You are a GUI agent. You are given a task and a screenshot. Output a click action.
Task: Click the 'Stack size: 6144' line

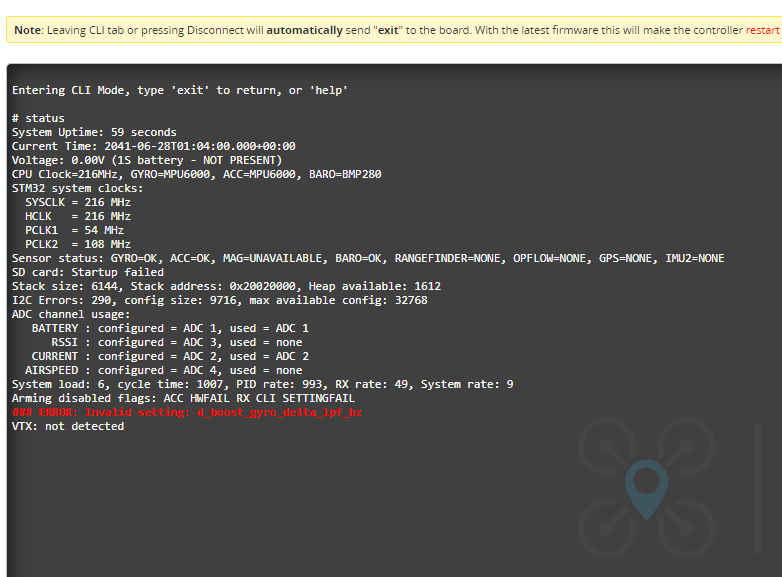[226, 286]
